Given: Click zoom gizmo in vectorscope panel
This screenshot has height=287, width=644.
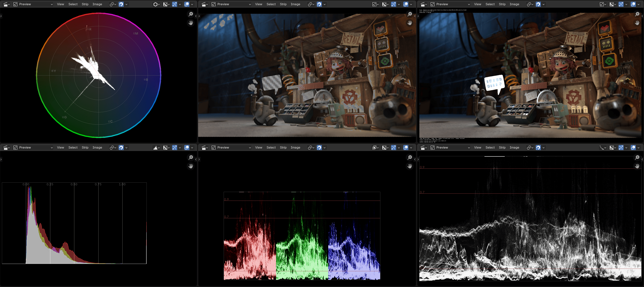Looking at the screenshot, I should (191, 14).
